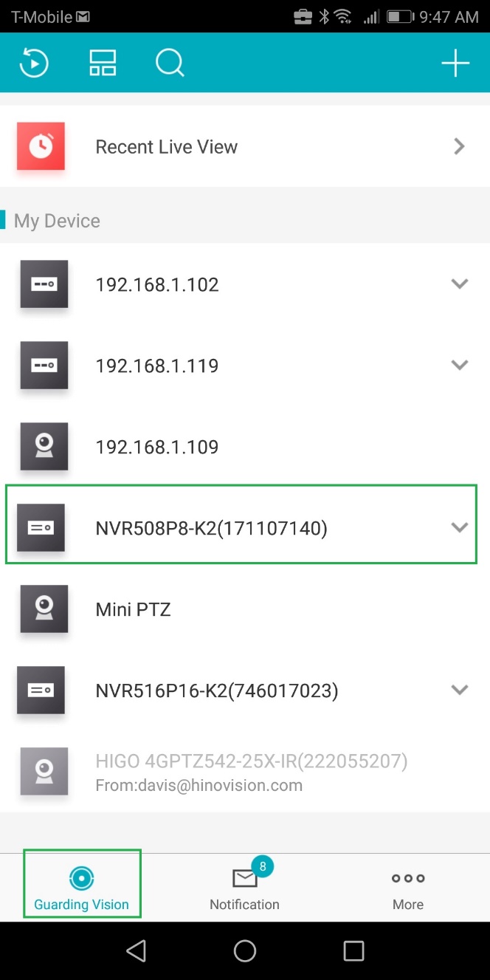Image resolution: width=490 pixels, height=980 pixels.
Task: Open Recent Live View row arrow
Action: point(459,146)
